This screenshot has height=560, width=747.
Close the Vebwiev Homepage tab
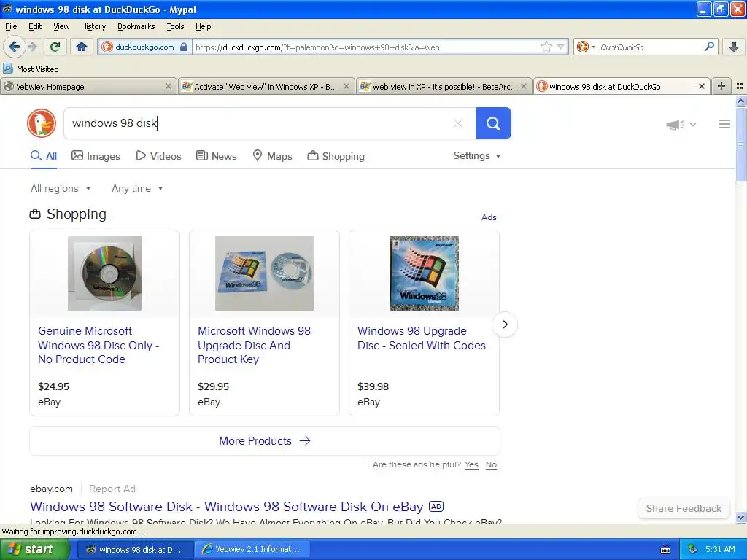pyautogui.click(x=169, y=86)
